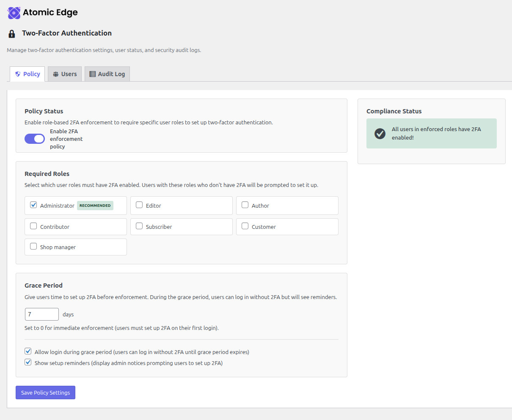Click the padlock icon beside Two-Factor Authentication

coord(11,33)
